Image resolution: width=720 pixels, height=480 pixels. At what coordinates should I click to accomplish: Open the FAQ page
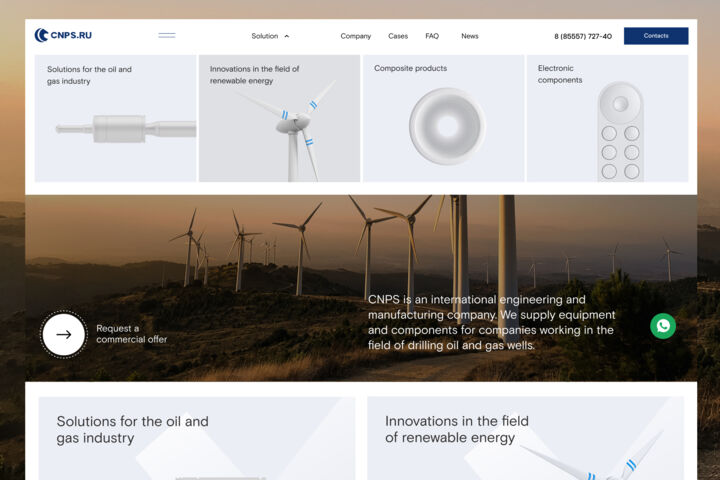click(x=432, y=36)
